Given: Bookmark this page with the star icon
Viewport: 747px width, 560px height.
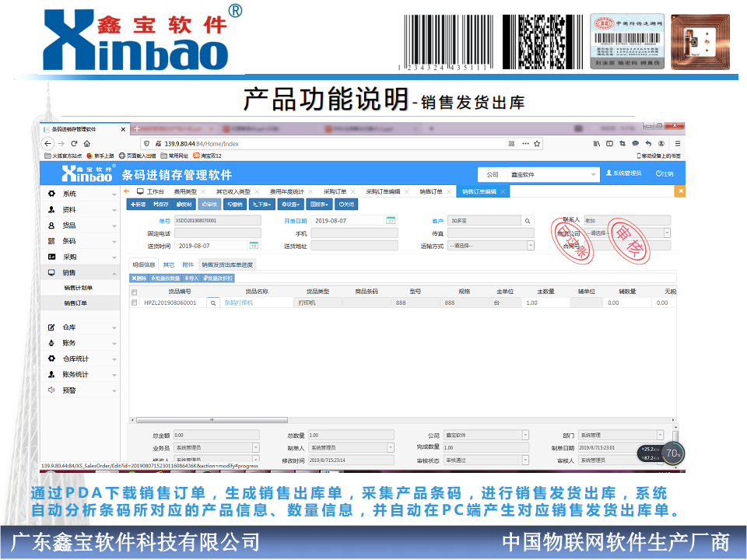Looking at the screenshot, I should (537, 143).
